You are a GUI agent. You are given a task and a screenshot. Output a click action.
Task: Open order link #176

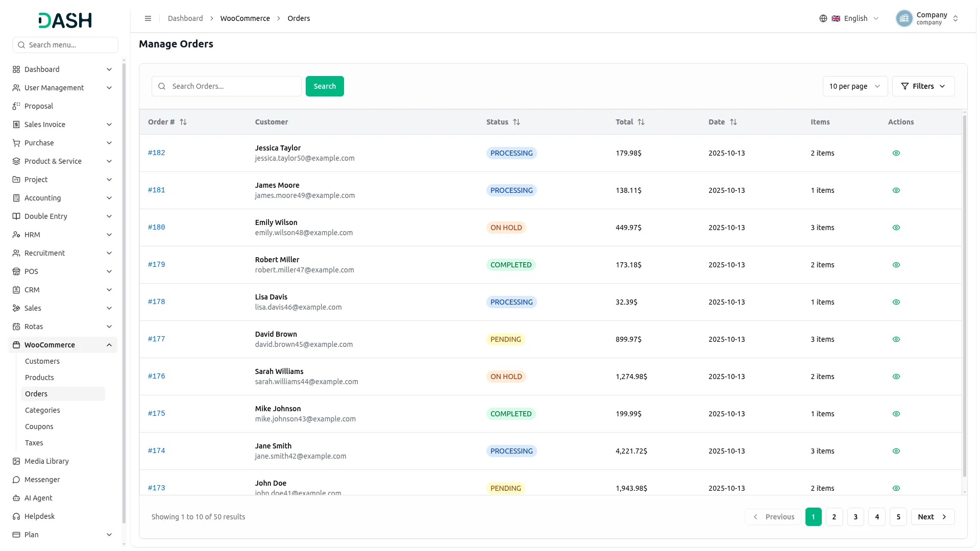(157, 376)
